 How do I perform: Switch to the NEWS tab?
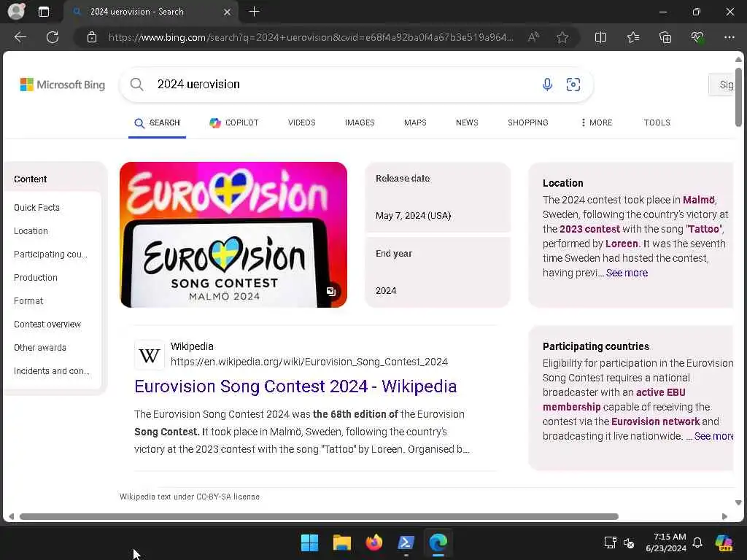click(x=467, y=122)
